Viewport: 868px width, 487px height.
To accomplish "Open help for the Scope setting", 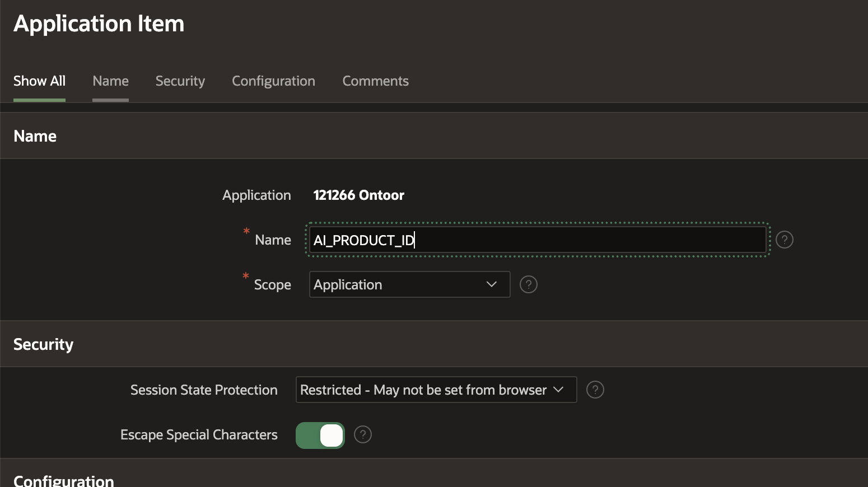I will coord(528,284).
